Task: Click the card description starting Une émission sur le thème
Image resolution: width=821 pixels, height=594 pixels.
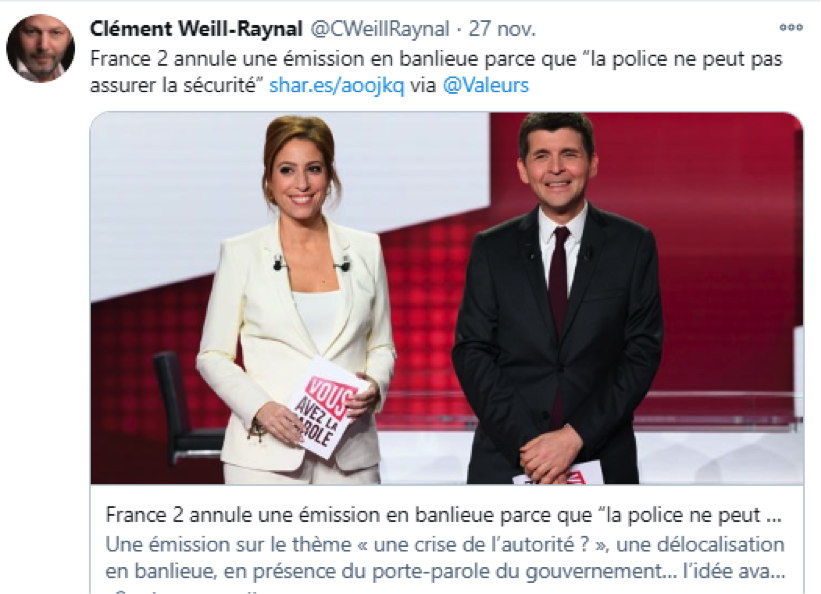Action: 445,558
